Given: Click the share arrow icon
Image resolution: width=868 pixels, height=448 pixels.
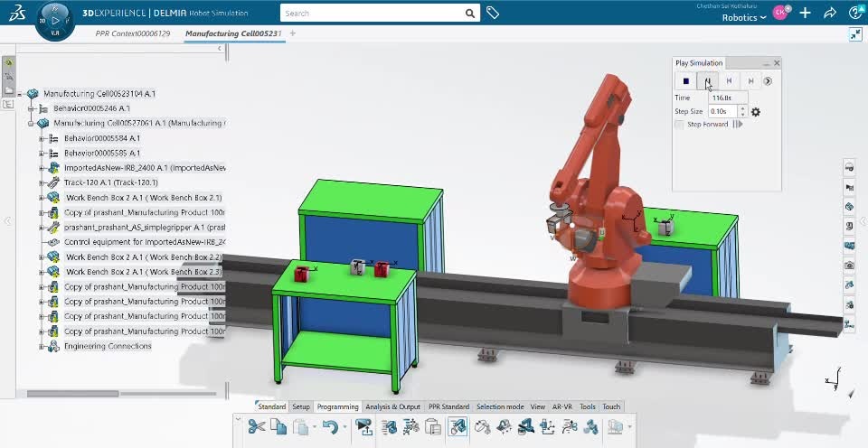Looking at the screenshot, I should [x=830, y=13].
